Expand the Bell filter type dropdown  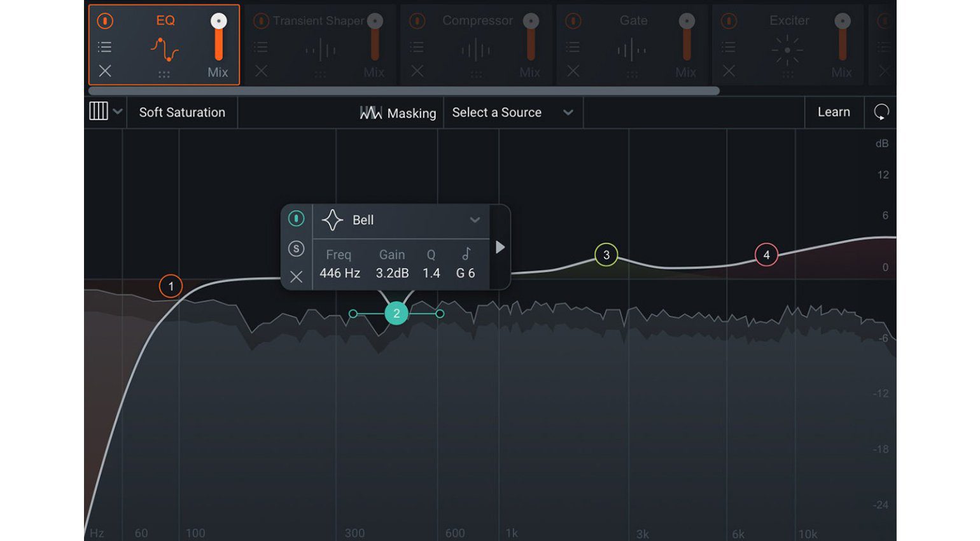[x=474, y=220]
